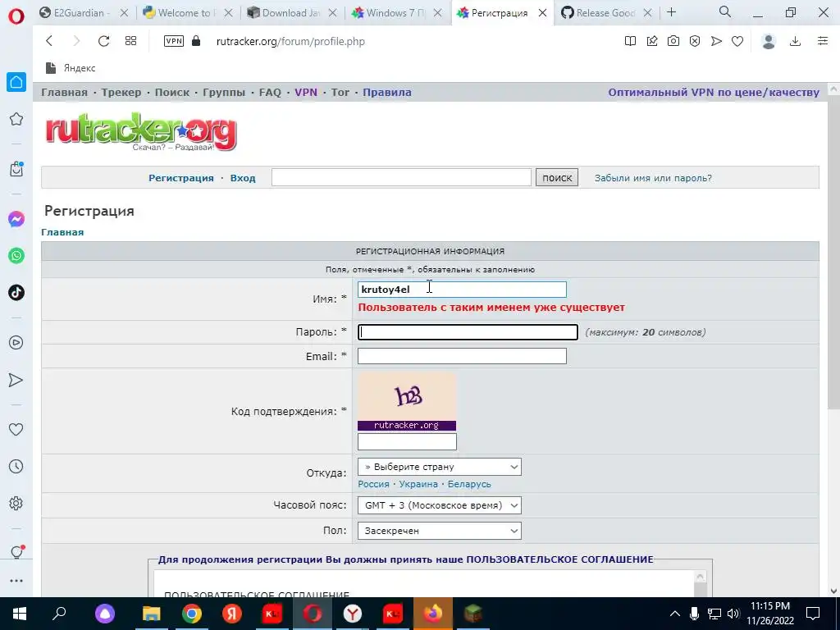Open the Speed Dial grid icon
Screen dimensions: 840x630
click(130, 41)
